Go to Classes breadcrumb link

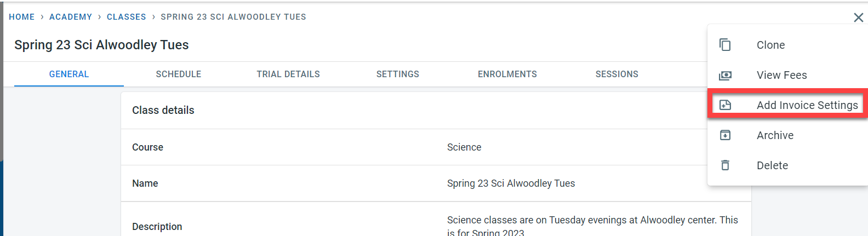click(x=127, y=17)
